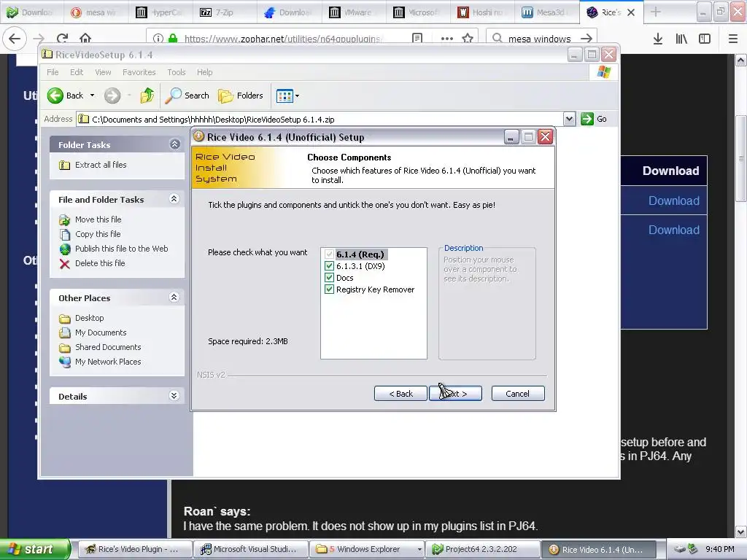Open My Documents under Other Places
Screen dimensions: 747x560
(93, 332)
